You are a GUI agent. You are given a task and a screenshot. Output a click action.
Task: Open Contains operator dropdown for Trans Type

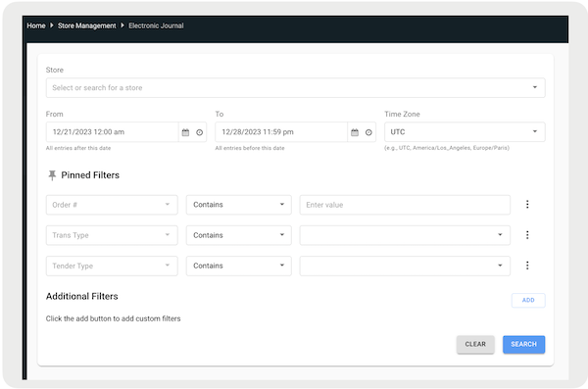coord(239,235)
